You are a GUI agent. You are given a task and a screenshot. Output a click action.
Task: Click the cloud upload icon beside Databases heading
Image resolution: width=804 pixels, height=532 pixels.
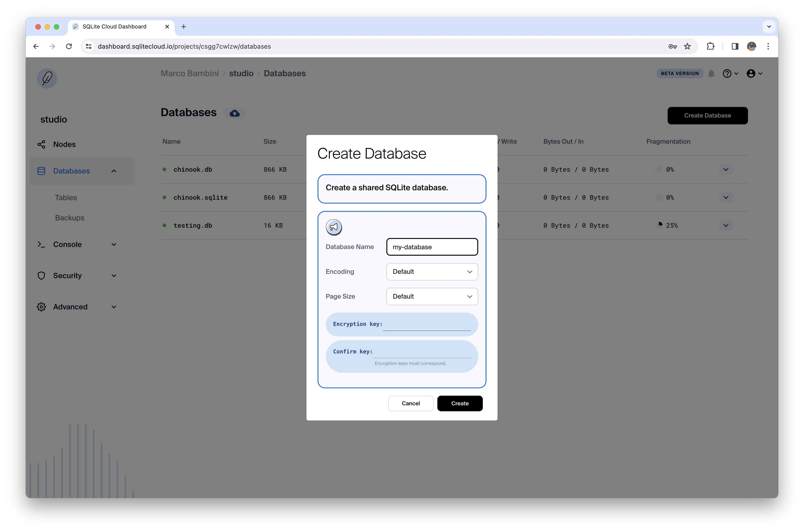click(234, 113)
